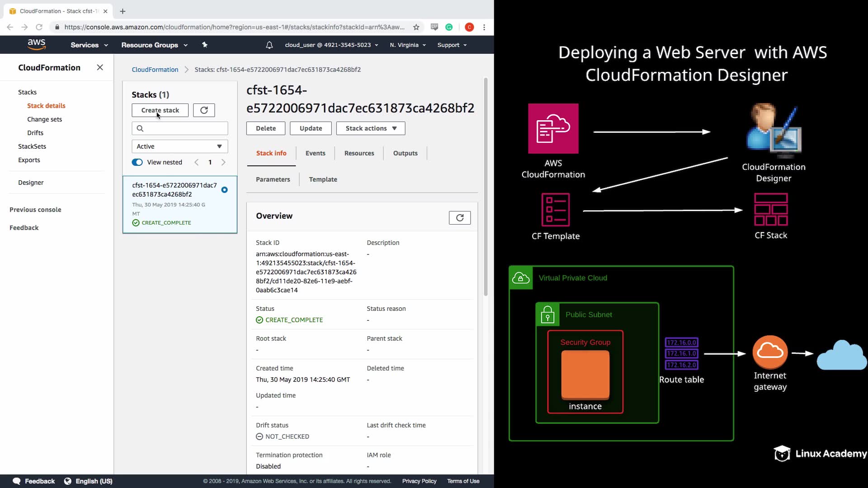Open the N. Virginia region selector
Viewport: 868px width, 488px height.
407,45
